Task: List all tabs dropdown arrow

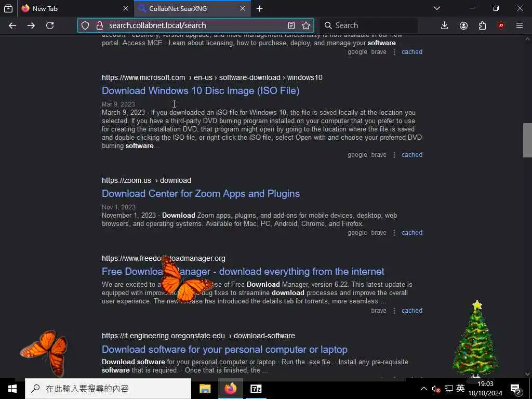Action: (x=437, y=8)
